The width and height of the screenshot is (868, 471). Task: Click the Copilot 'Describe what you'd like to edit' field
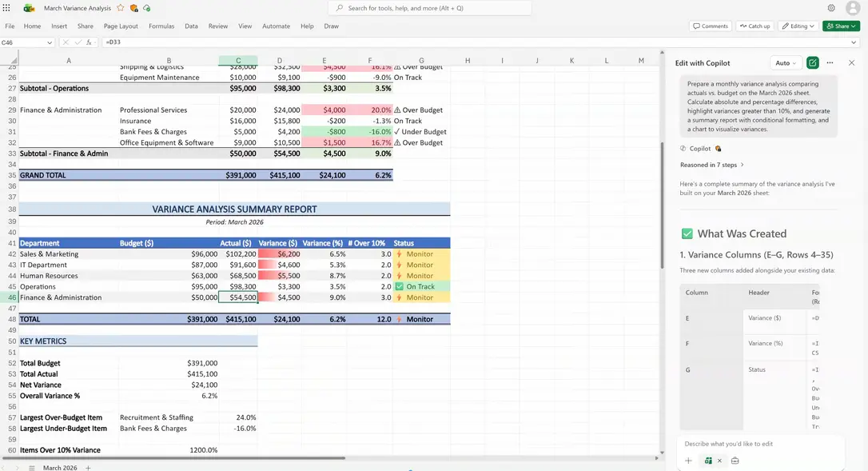point(761,444)
